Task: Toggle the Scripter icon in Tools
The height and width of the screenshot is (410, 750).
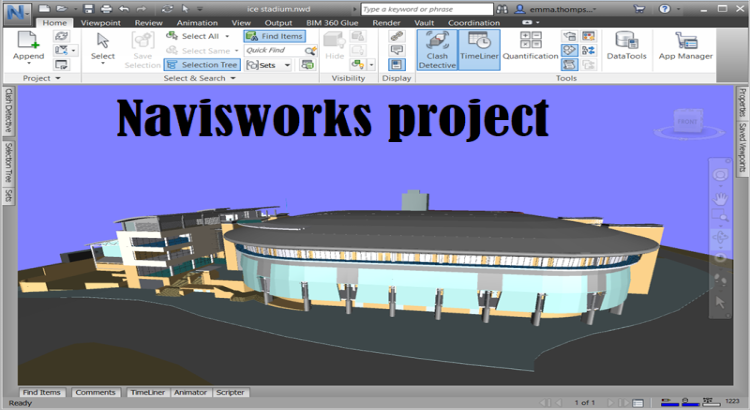Action: coord(569,65)
